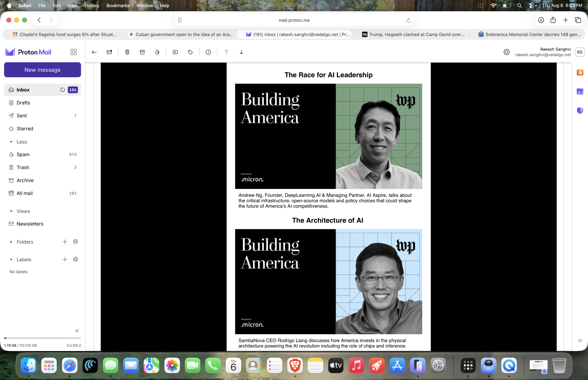The image size is (588, 380).
Task: Open the Drafts folder
Action: pyautogui.click(x=42, y=103)
